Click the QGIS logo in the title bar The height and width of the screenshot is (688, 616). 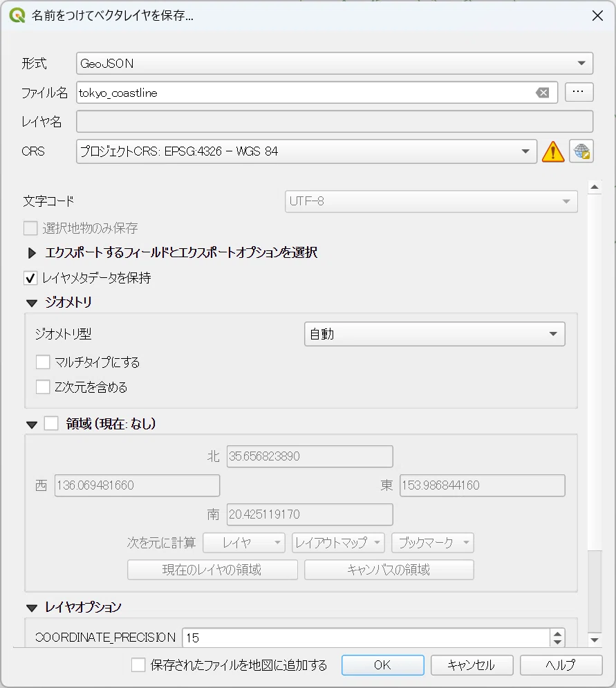tap(17, 15)
